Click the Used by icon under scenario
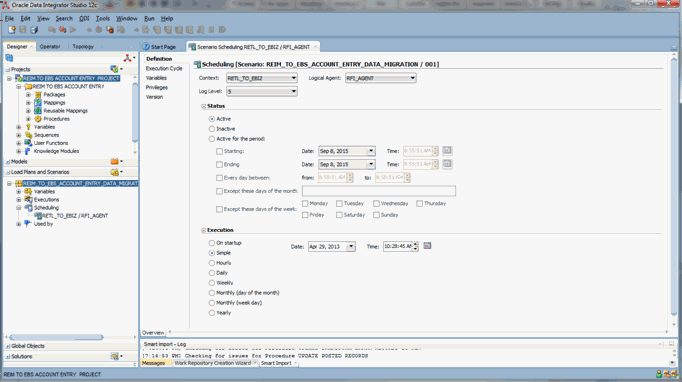The width and height of the screenshot is (682, 382). click(x=28, y=224)
